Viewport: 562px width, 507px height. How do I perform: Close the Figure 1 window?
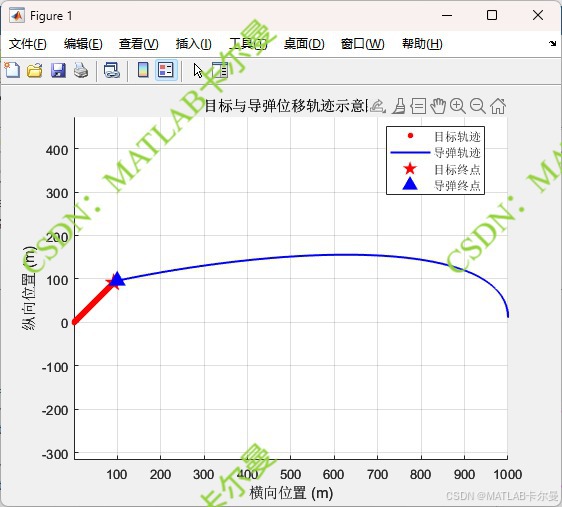(x=538, y=15)
